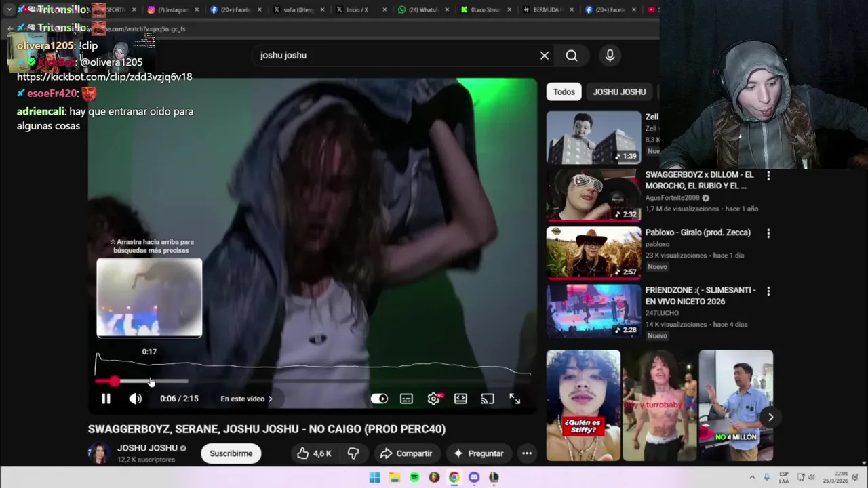The image size is (868, 488).
Task: Pause the video playback
Action: (x=106, y=399)
